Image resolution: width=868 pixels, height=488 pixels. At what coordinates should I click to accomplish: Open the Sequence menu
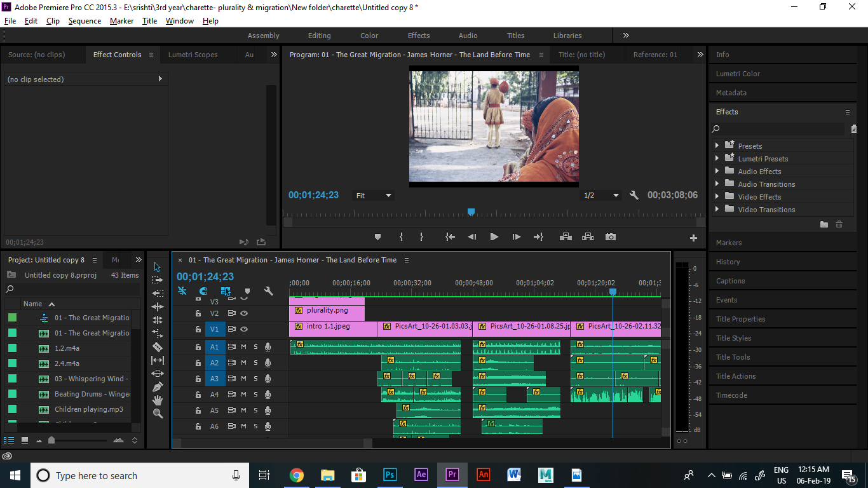85,21
